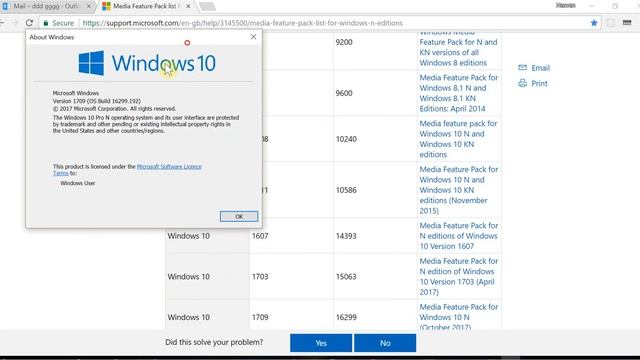Image resolution: width=640 pixels, height=360 pixels.
Task: Open Media Feature Pack October 2017 link
Action: pos(459,317)
